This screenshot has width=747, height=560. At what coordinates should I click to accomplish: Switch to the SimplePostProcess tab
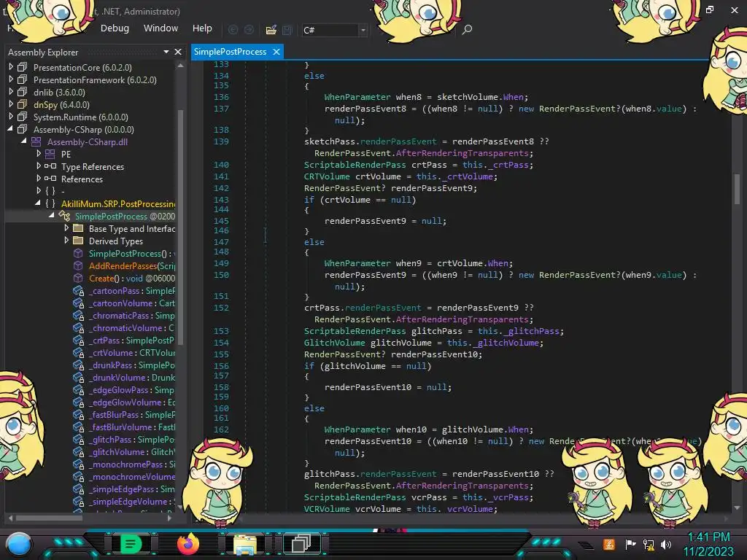pyautogui.click(x=230, y=52)
